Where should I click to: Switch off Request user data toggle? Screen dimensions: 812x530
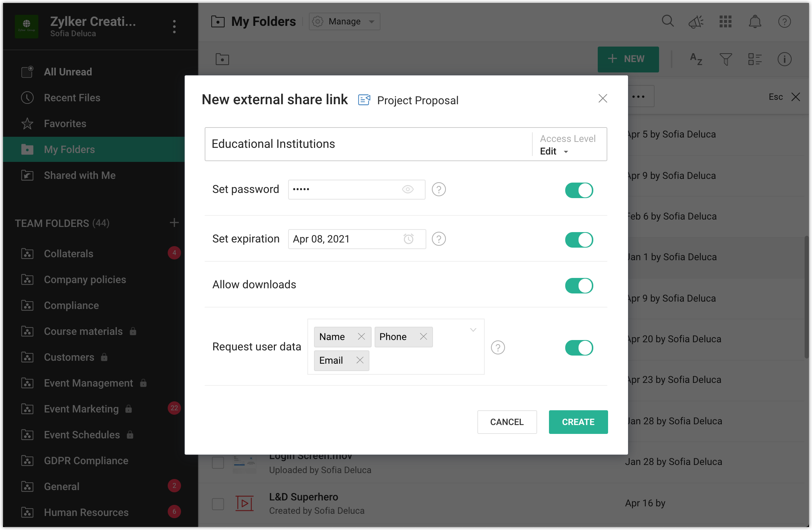pyautogui.click(x=579, y=348)
